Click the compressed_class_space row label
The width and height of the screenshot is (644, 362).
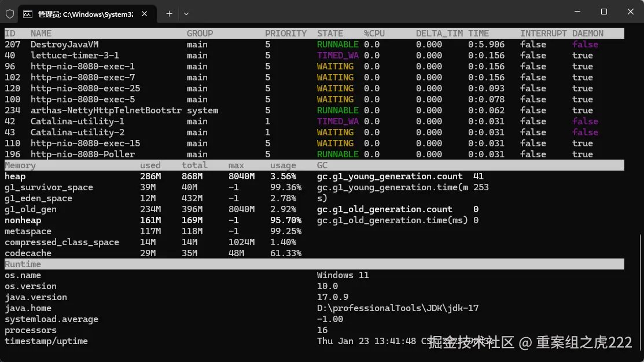coord(61,242)
